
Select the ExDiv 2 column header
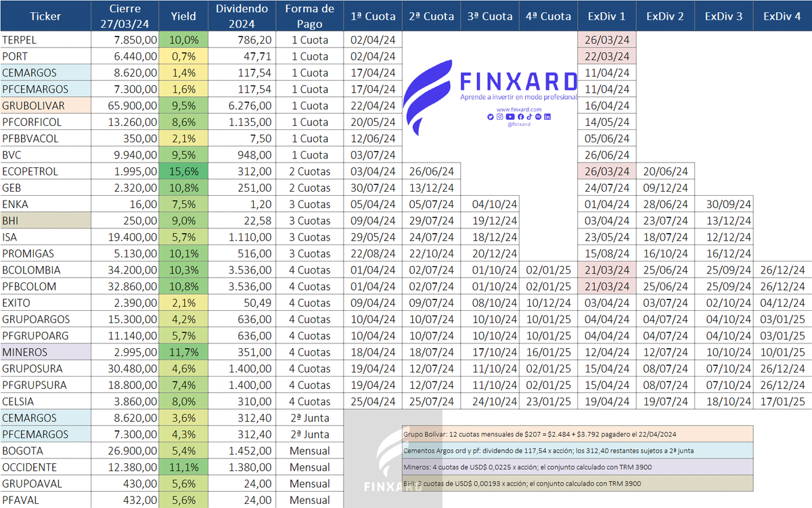pyautogui.click(x=665, y=16)
